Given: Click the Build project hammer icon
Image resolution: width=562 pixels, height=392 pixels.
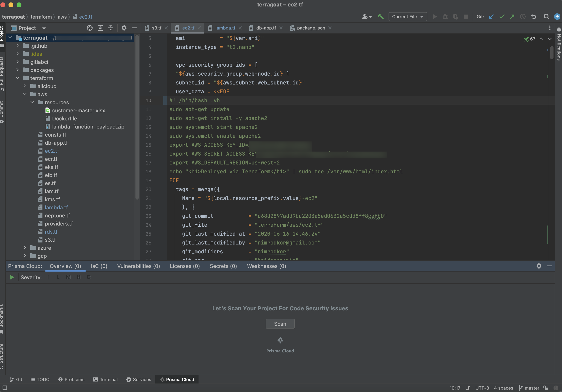Looking at the screenshot, I should 380,17.
